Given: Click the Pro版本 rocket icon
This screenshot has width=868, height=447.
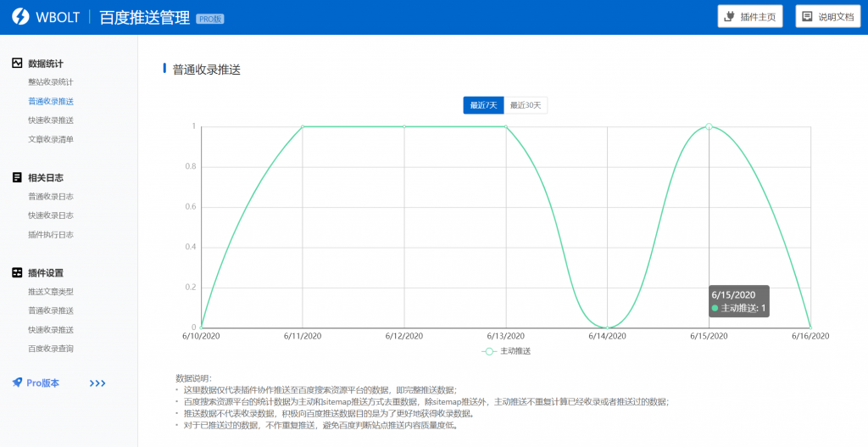Looking at the screenshot, I should point(17,383).
